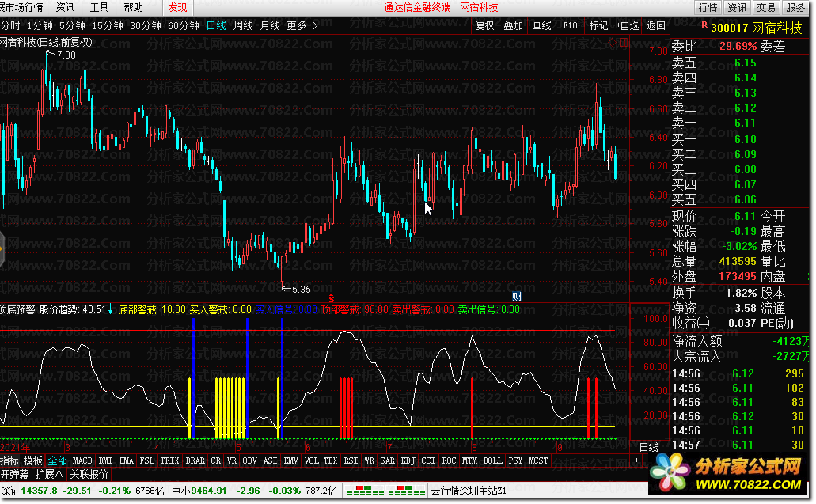This screenshot has height=504, width=816.
Task: Click the down arrow after 股价趋势 value
Action: click(x=110, y=309)
